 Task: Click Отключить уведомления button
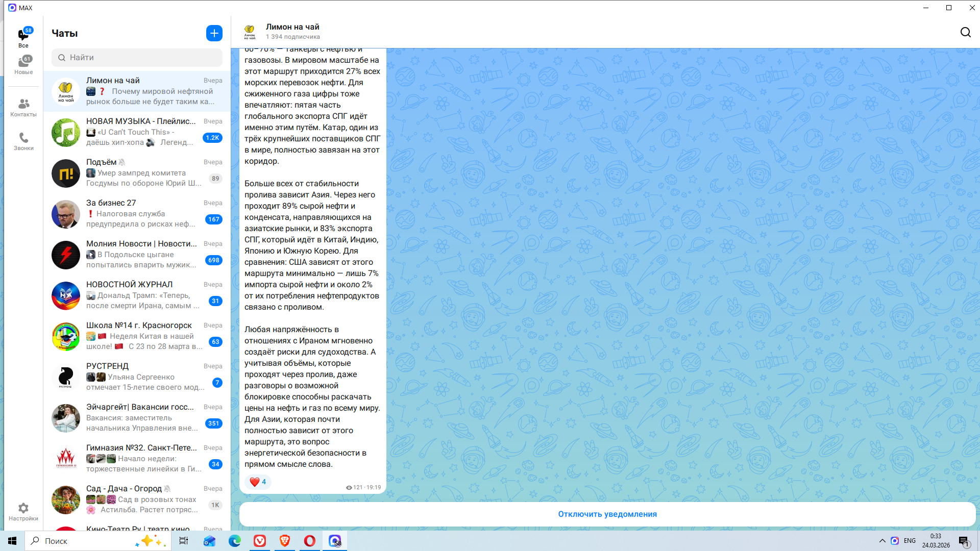pos(607,514)
